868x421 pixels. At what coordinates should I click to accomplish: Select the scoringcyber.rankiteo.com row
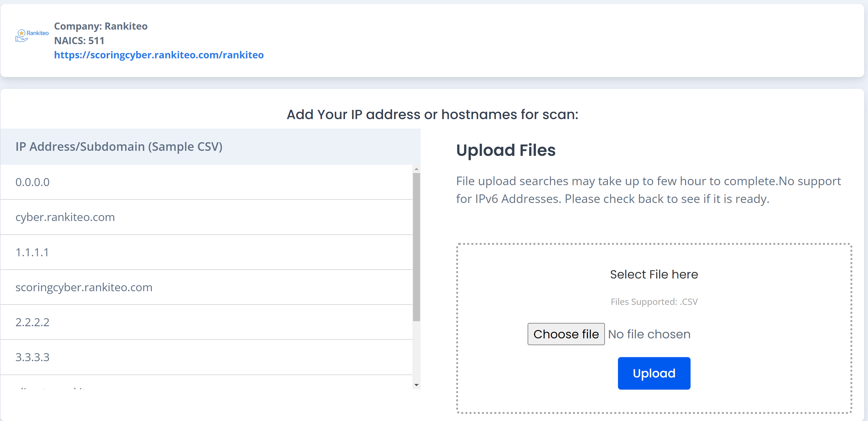pyautogui.click(x=84, y=287)
